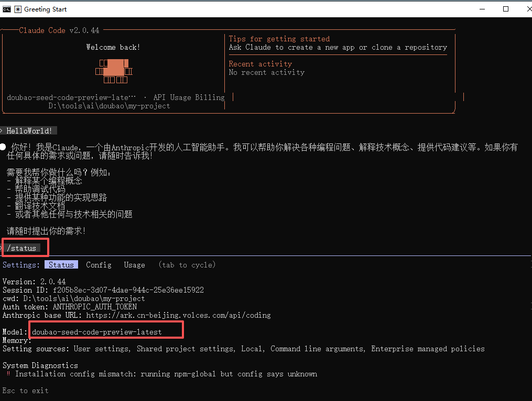Click the Ask Claude to create a new app tip
This screenshot has width=532, height=401.
(338, 47)
